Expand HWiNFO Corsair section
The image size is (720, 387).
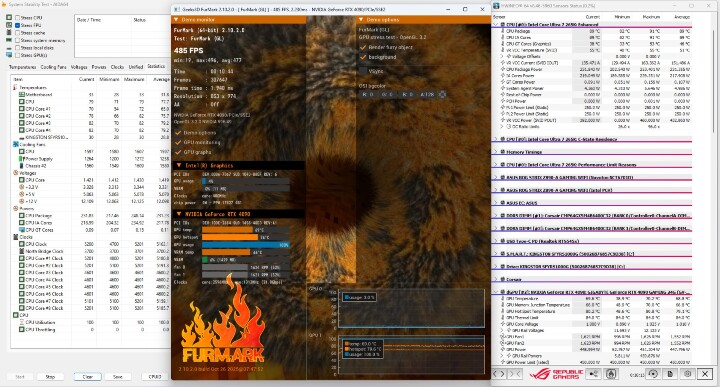[x=496, y=279]
